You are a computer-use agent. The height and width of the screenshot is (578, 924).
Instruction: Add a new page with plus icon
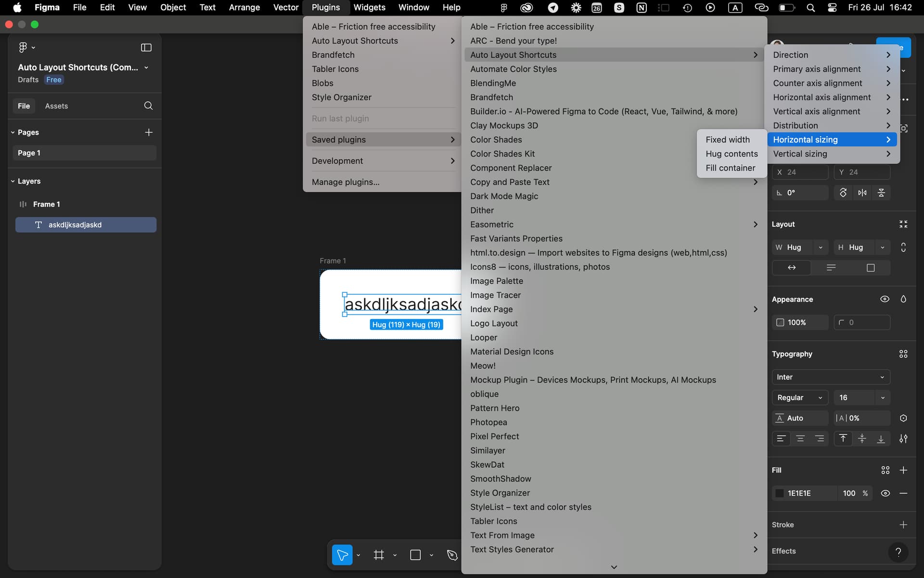(x=149, y=132)
